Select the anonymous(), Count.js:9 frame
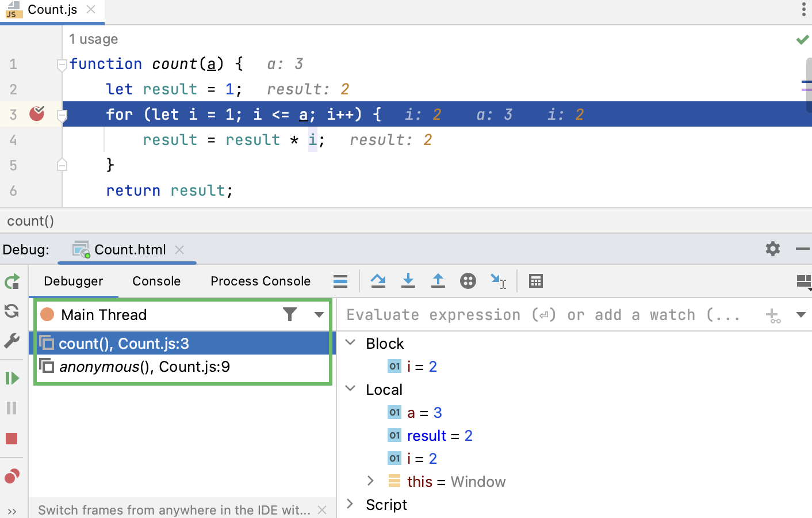The width and height of the screenshot is (812, 518). (182, 367)
